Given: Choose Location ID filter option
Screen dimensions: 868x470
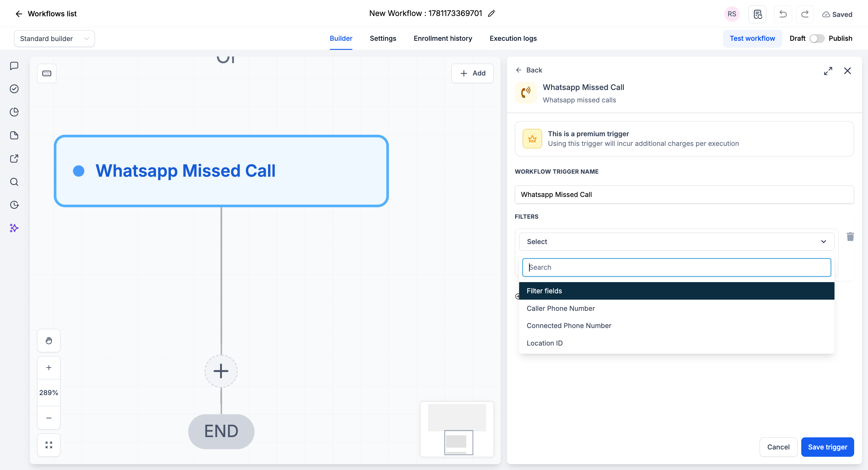Looking at the screenshot, I should (677, 343).
